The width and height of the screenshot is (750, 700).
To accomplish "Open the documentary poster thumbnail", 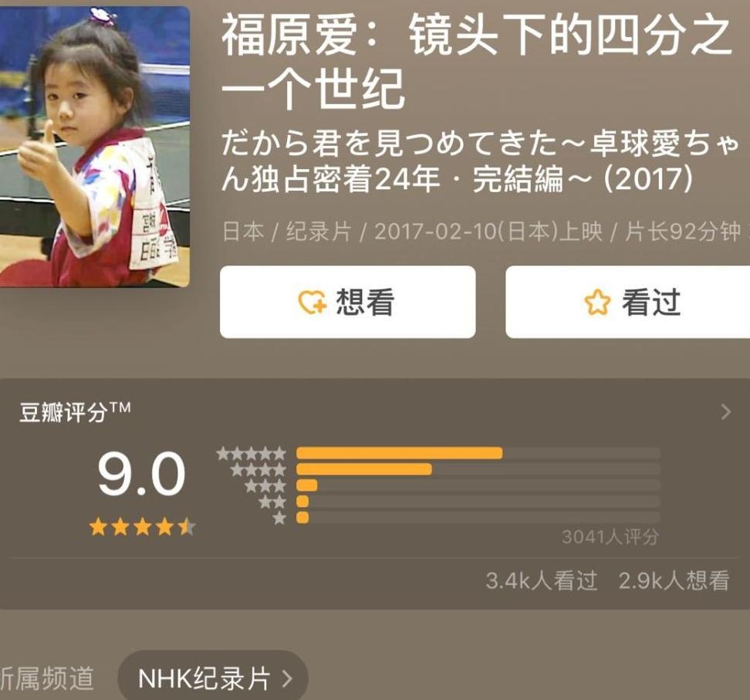I will pos(95,147).
